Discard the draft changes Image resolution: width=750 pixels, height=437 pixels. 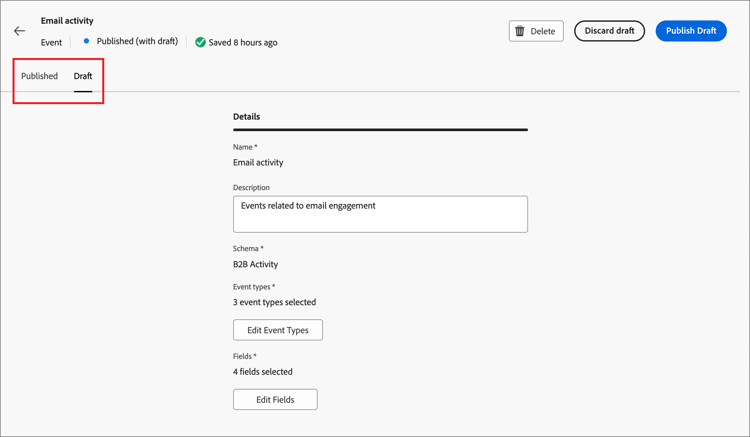coord(609,31)
